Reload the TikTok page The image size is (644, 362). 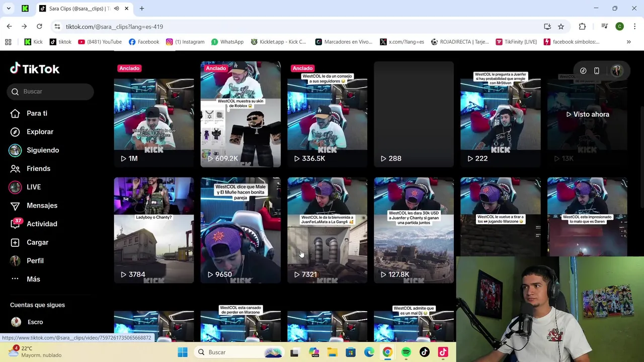[x=39, y=26]
